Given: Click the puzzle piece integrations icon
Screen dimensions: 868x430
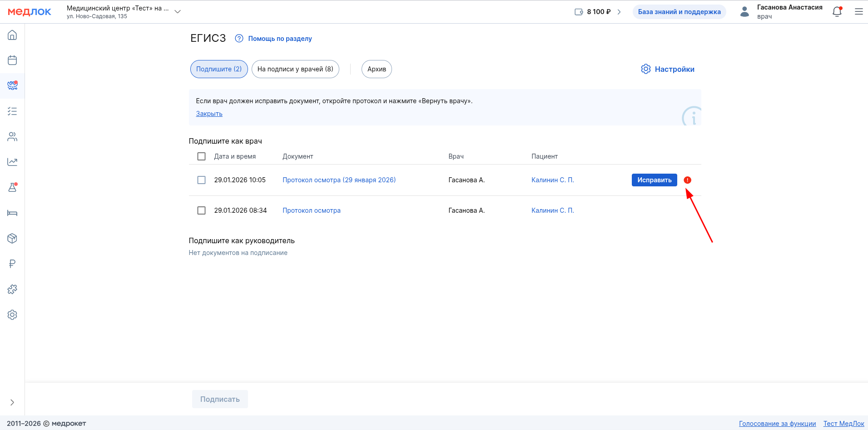Looking at the screenshot, I should (x=12, y=289).
